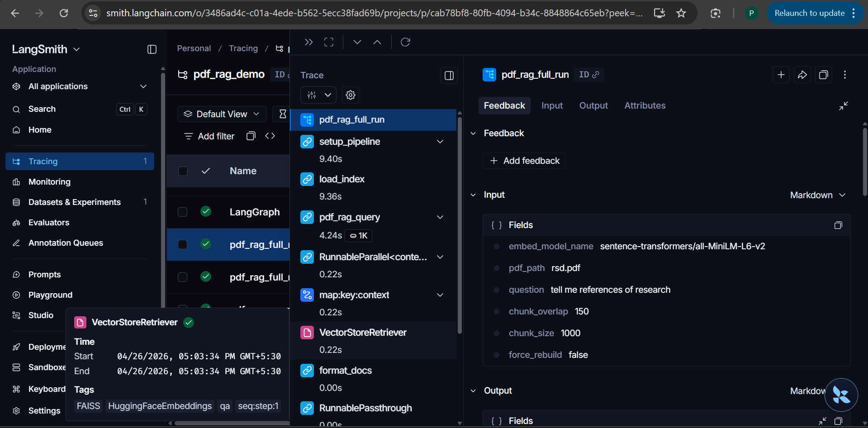Collapse the pdf_rag_query node
The width and height of the screenshot is (868, 428).
(x=440, y=217)
